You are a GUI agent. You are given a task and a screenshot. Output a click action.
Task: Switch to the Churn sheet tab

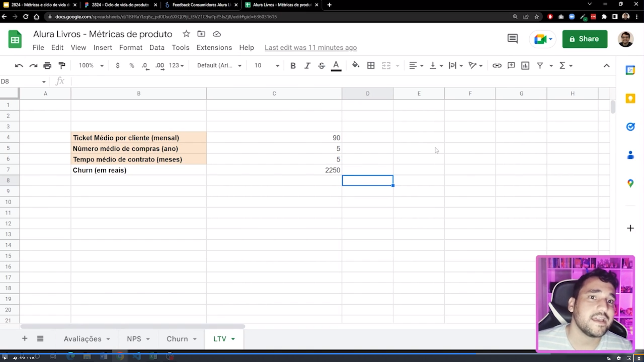(x=177, y=339)
